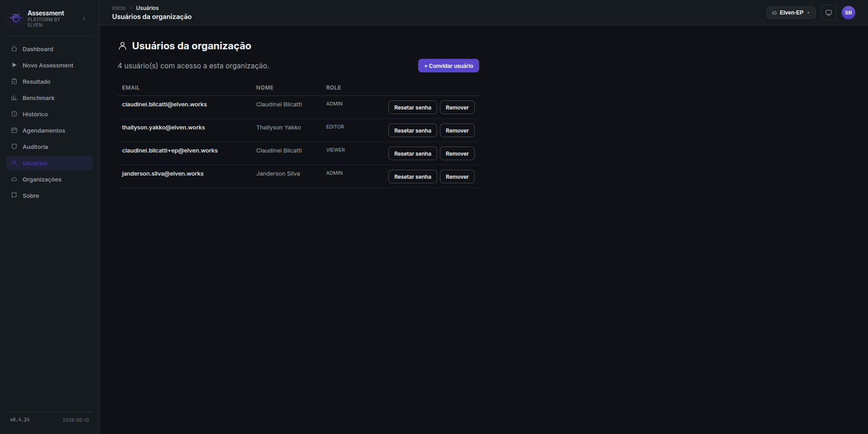The image size is (868, 434).
Task: Click the EMAIL column header
Action: [x=131, y=88]
